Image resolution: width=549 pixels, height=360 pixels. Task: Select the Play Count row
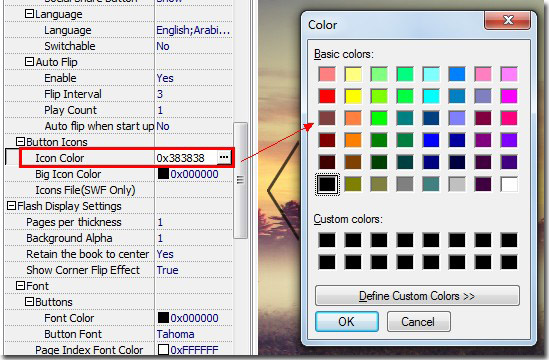click(118, 110)
